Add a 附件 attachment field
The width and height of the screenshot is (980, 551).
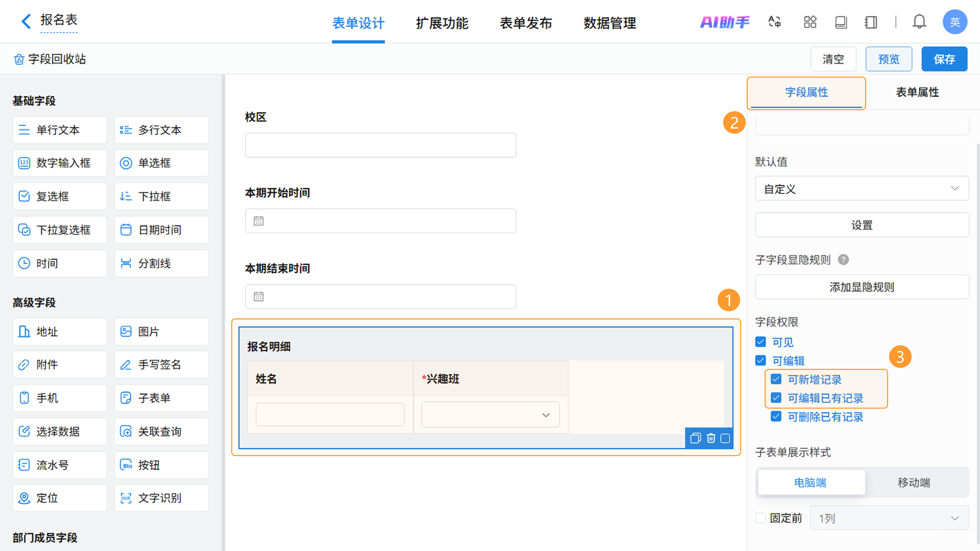pyautogui.click(x=60, y=365)
